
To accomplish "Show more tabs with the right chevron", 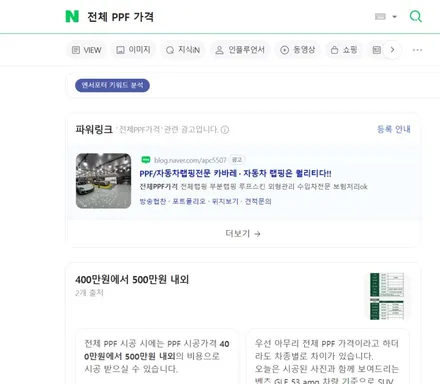I will tap(392, 50).
